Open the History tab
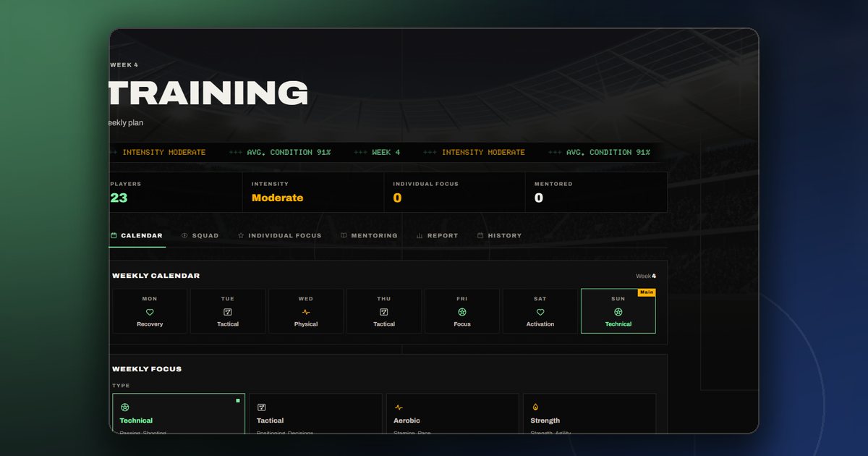This screenshot has width=868, height=456. [499, 235]
